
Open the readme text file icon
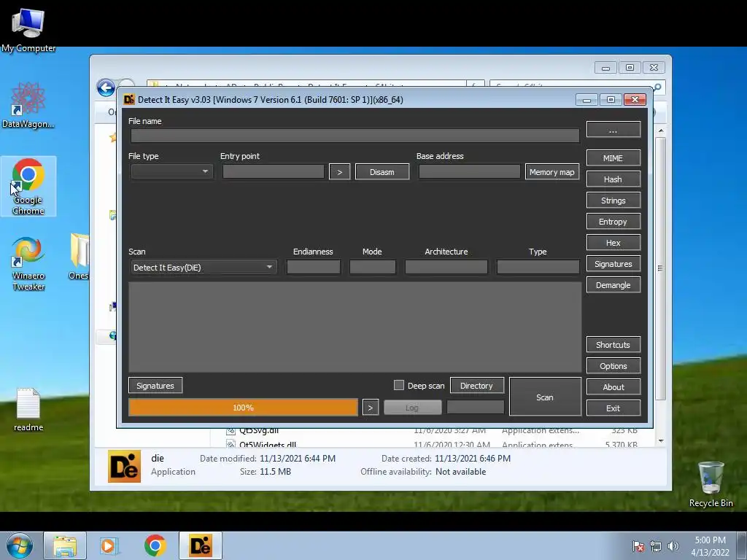coord(28,410)
